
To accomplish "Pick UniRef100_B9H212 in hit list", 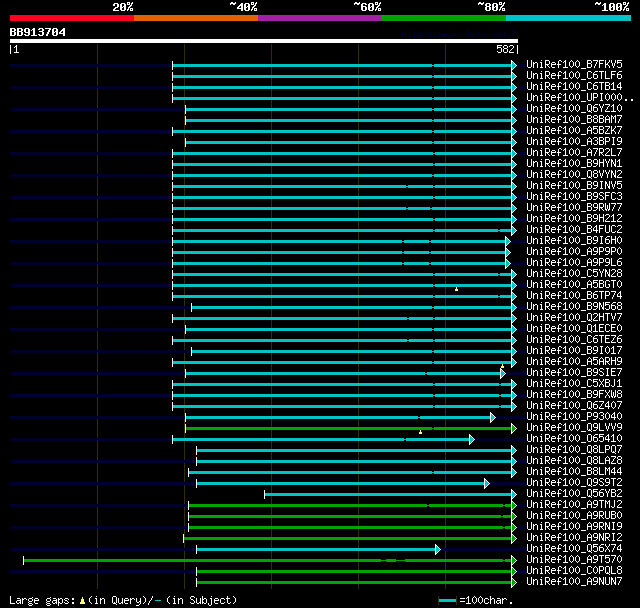I will coord(574,219).
